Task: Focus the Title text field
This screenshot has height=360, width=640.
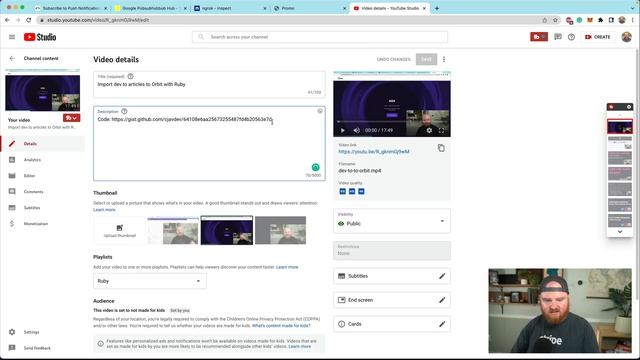Action: (209, 84)
